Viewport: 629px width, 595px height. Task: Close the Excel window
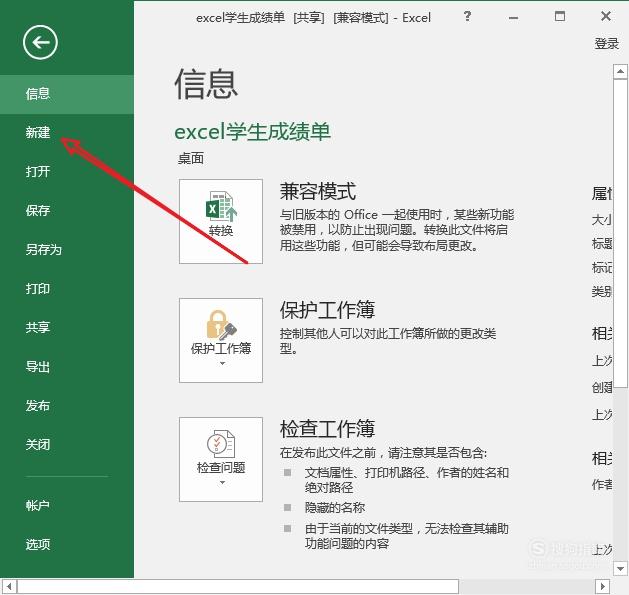[606, 16]
